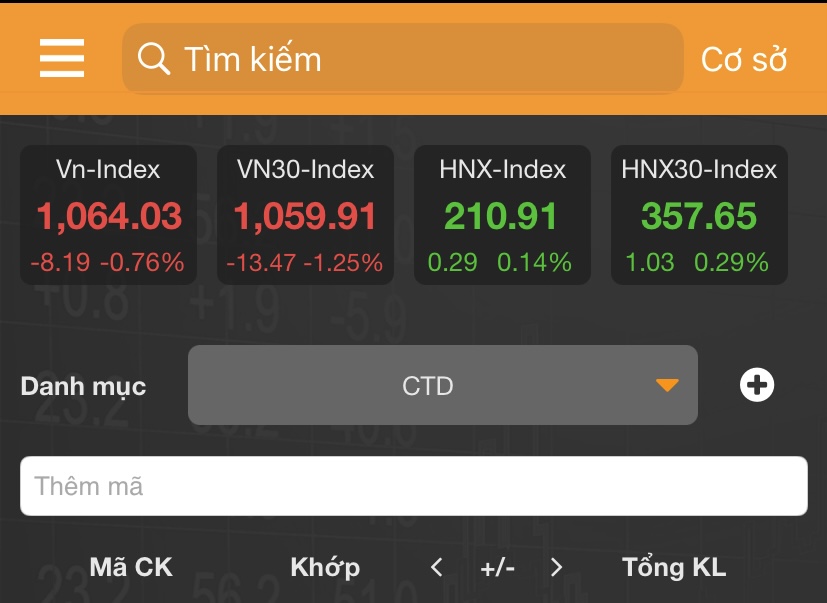The image size is (827, 603).
Task: Open the HNX30-Index card
Action: click(699, 215)
